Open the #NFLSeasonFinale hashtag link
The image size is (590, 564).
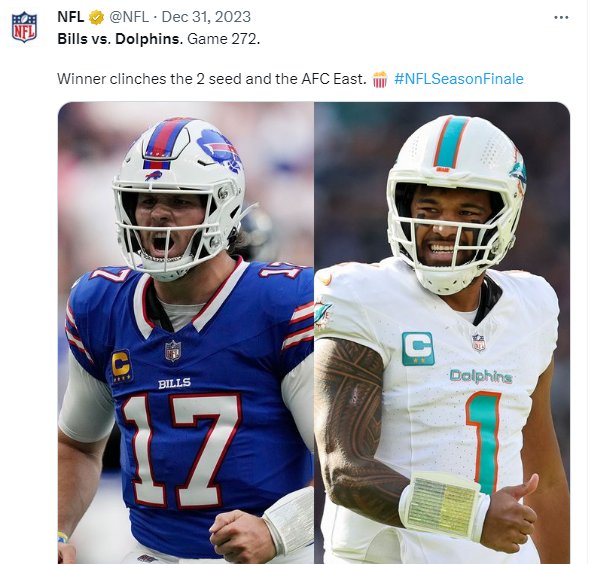click(x=459, y=79)
